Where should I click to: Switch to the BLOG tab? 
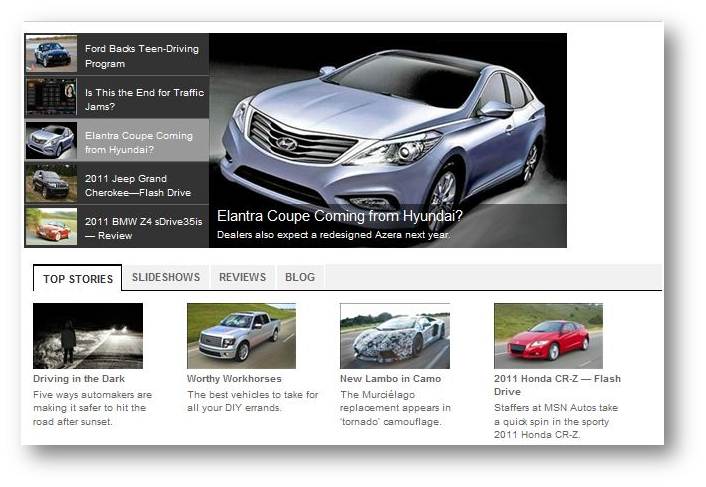300,277
